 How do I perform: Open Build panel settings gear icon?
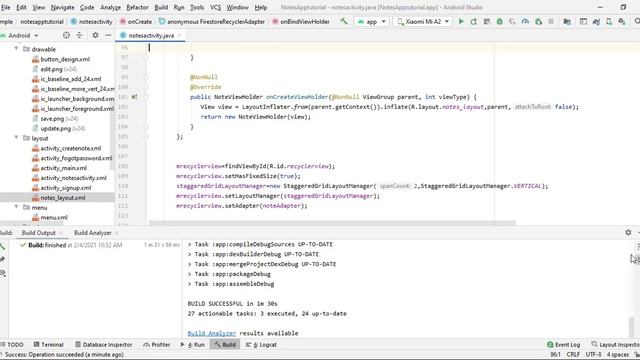click(628, 232)
